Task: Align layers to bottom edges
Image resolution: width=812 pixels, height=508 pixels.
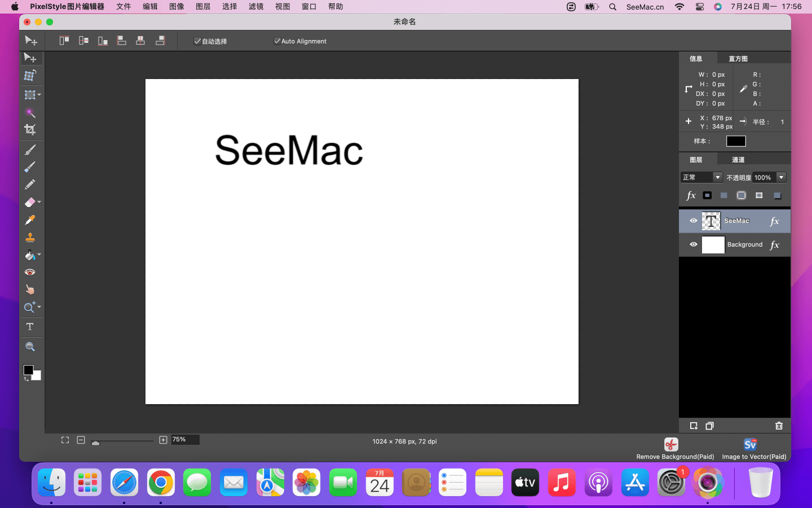Action: pyautogui.click(x=103, y=41)
